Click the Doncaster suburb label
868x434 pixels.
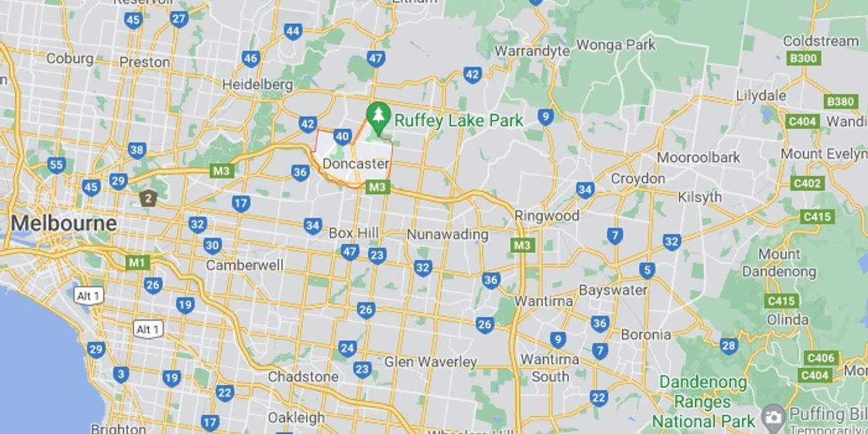click(356, 164)
